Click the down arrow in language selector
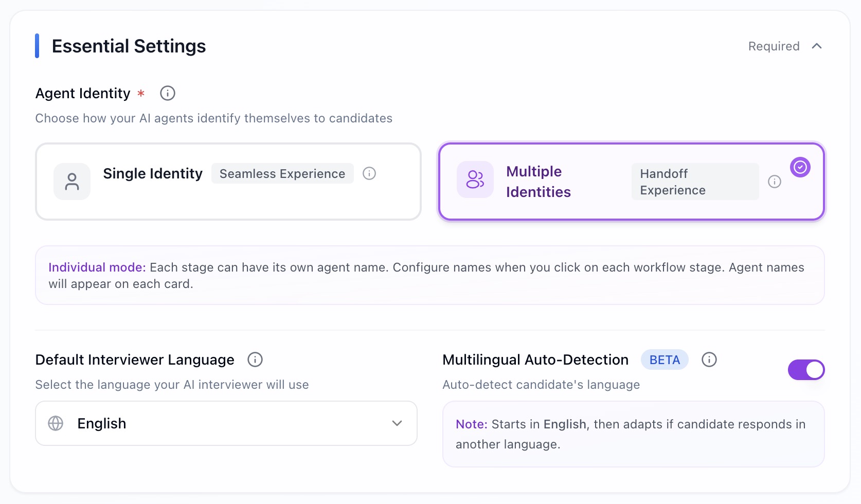The image size is (861, 504). click(x=397, y=423)
